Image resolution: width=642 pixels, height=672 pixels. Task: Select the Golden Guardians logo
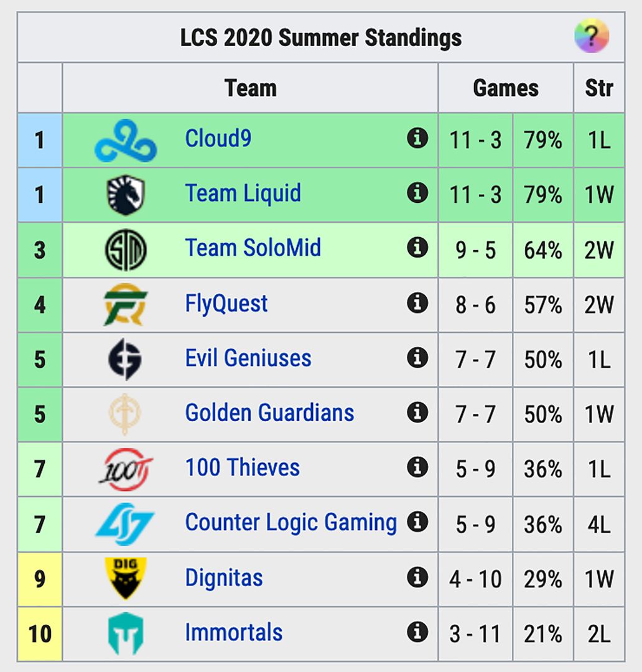[x=124, y=413]
